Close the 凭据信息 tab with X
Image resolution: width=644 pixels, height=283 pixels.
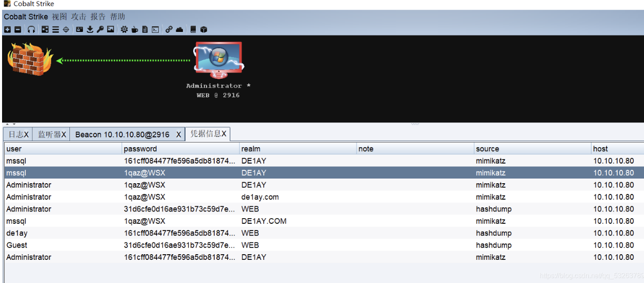[224, 134]
